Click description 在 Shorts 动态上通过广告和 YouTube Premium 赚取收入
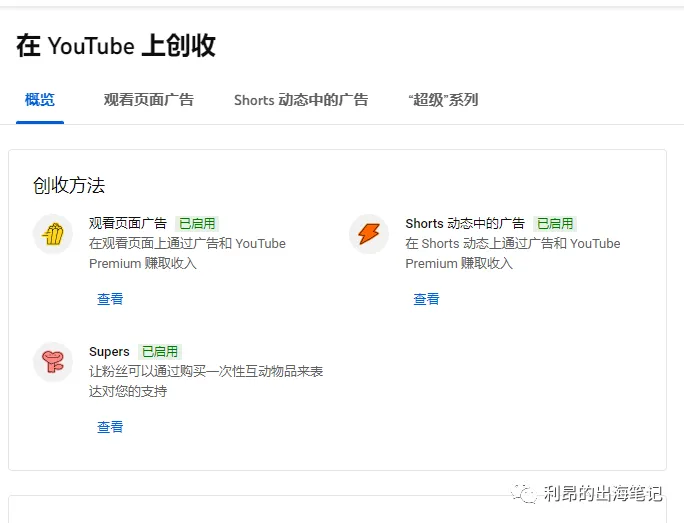Screen dimensions: 684x523 coord(513,253)
